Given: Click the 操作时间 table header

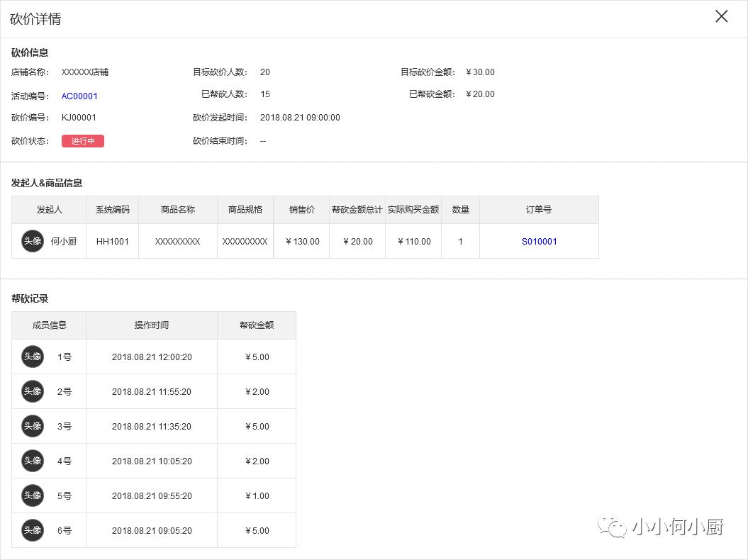Looking at the screenshot, I should pyautogui.click(x=151, y=325).
